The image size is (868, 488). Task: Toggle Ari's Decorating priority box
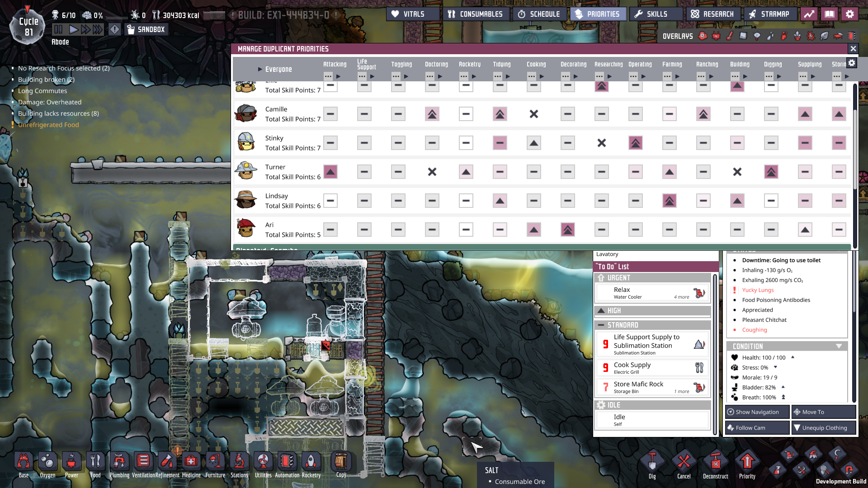click(x=567, y=230)
